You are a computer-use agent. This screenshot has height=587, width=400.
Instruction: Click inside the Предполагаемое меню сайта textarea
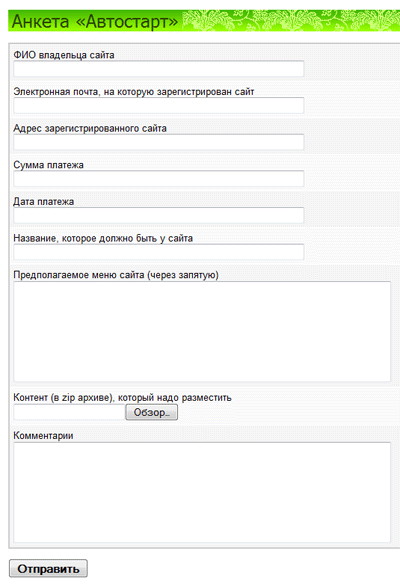202,331
